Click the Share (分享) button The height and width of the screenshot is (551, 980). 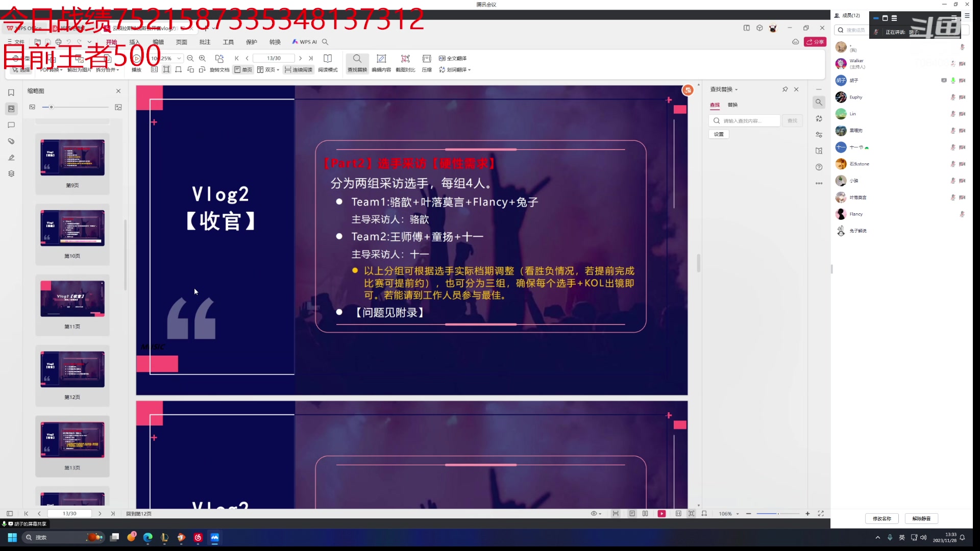[815, 42]
